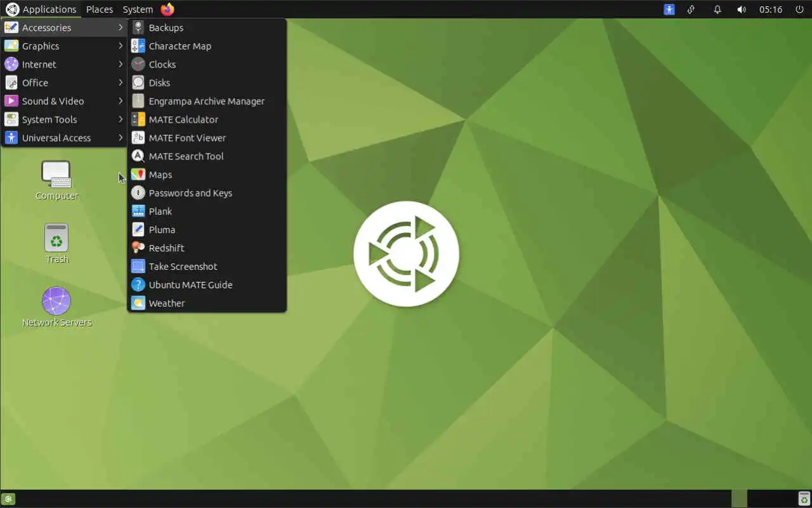
Task: Open the Places menu
Action: (x=100, y=10)
